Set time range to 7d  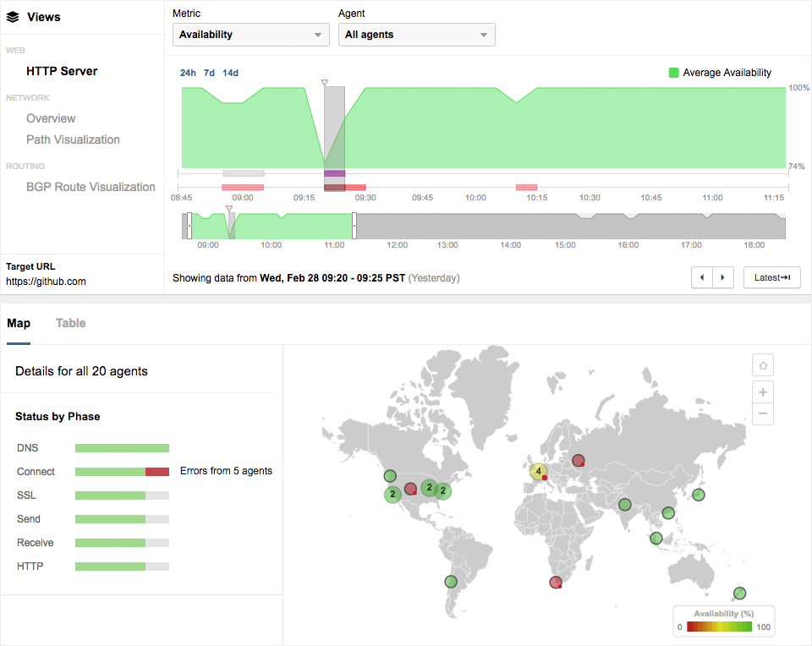pos(209,73)
